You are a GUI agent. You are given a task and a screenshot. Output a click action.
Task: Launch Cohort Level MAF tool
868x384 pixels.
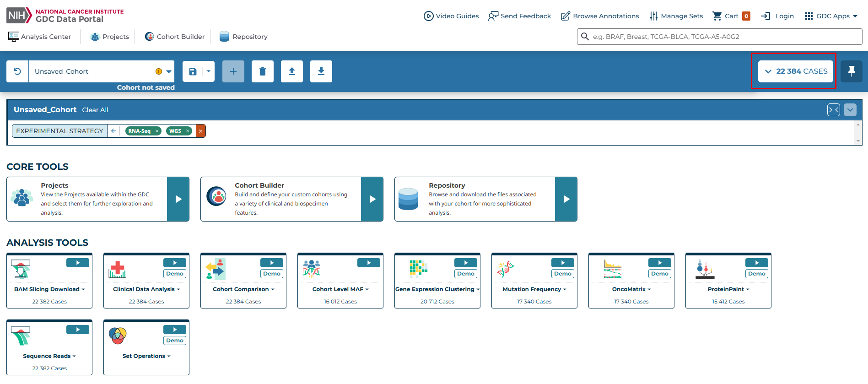click(x=369, y=263)
